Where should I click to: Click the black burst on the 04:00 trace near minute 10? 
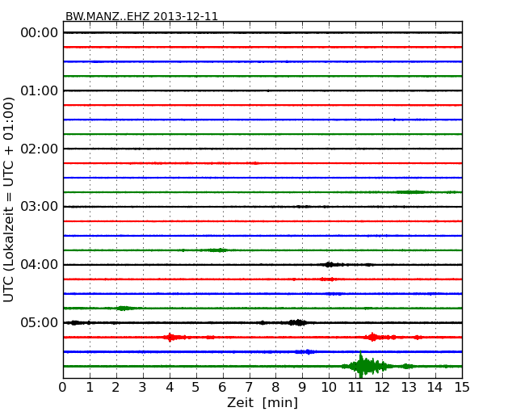coord(329,264)
